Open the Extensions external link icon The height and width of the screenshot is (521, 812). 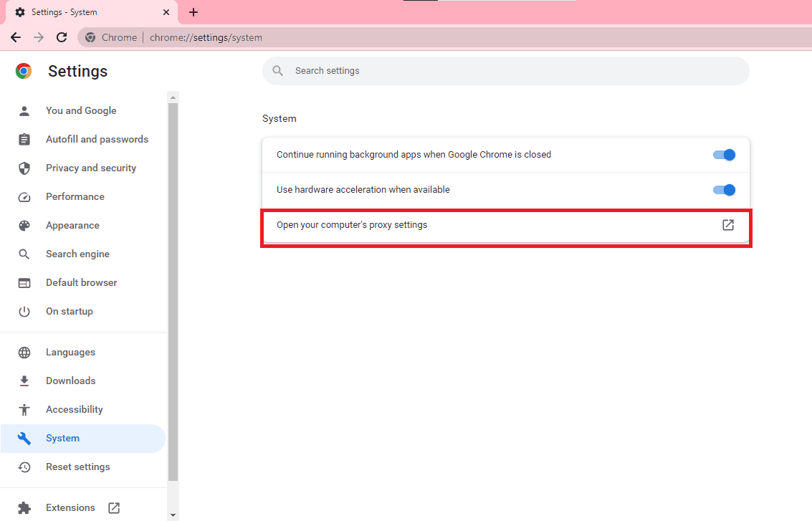click(x=114, y=507)
